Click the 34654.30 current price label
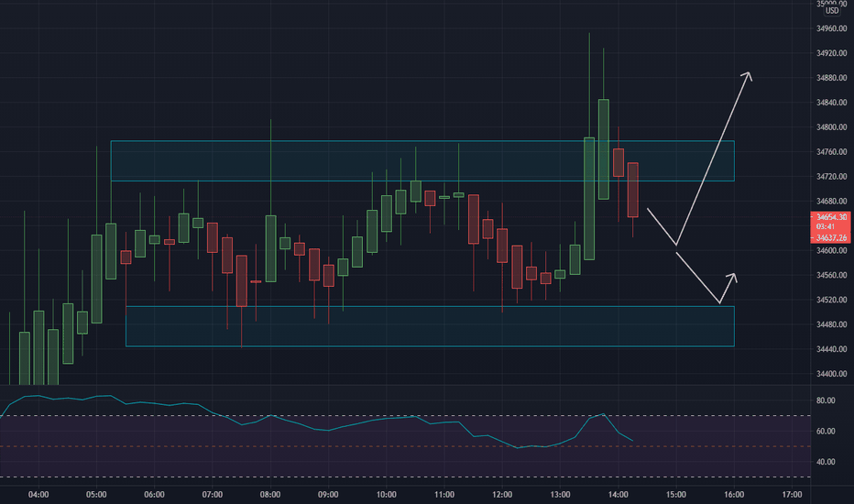Viewport: 854px width, 504px height. click(831, 217)
